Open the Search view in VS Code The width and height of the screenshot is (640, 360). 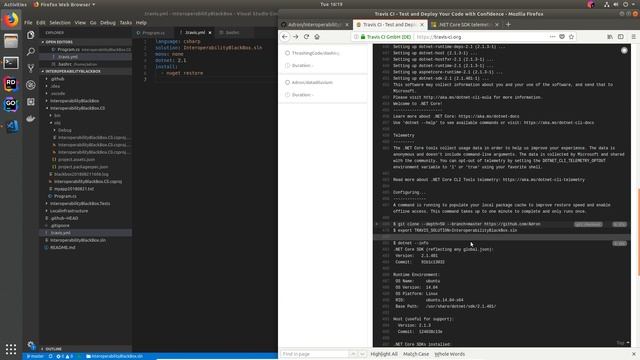click(31, 52)
